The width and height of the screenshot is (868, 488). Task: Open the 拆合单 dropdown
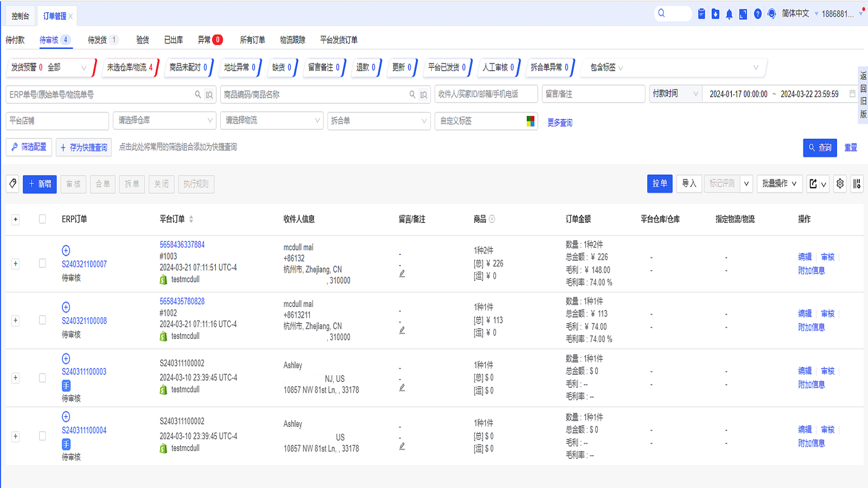379,120
